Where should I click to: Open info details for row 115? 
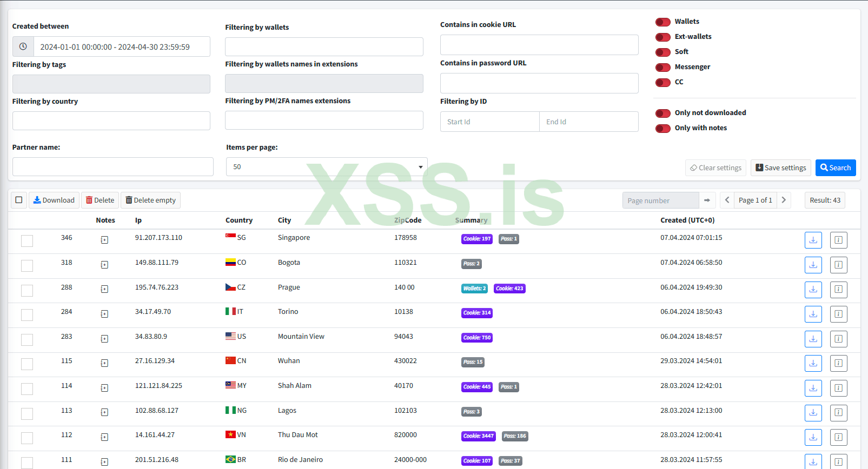[x=838, y=363]
